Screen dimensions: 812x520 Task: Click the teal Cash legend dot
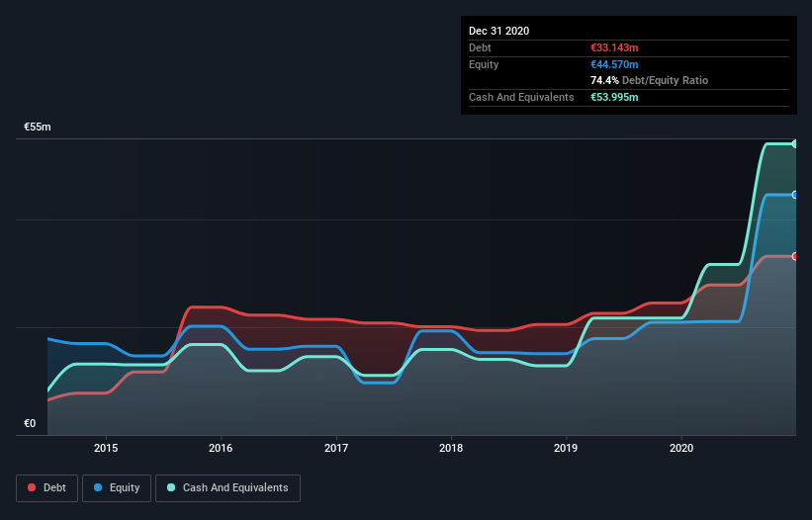click(x=171, y=487)
